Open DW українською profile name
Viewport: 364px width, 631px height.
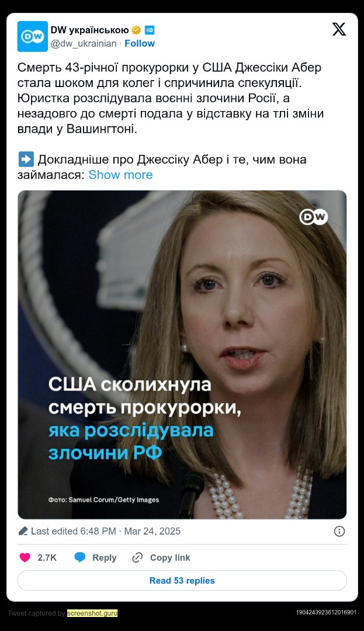pos(90,30)
